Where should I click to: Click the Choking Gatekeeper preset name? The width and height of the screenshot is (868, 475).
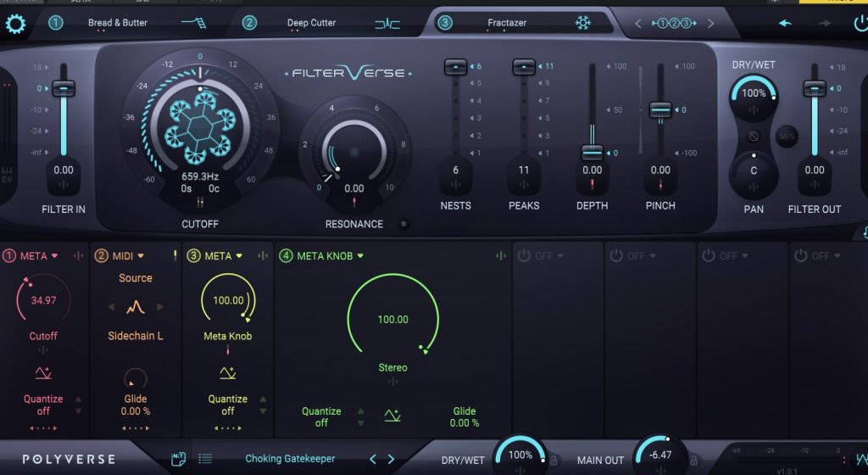pyautogui.click(x=290, y=459)
